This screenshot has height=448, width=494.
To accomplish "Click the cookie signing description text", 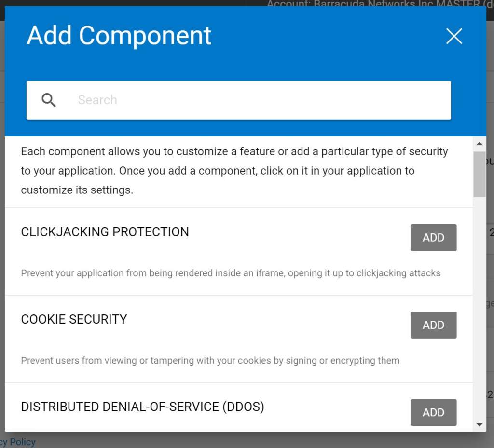I will [210, 360].
